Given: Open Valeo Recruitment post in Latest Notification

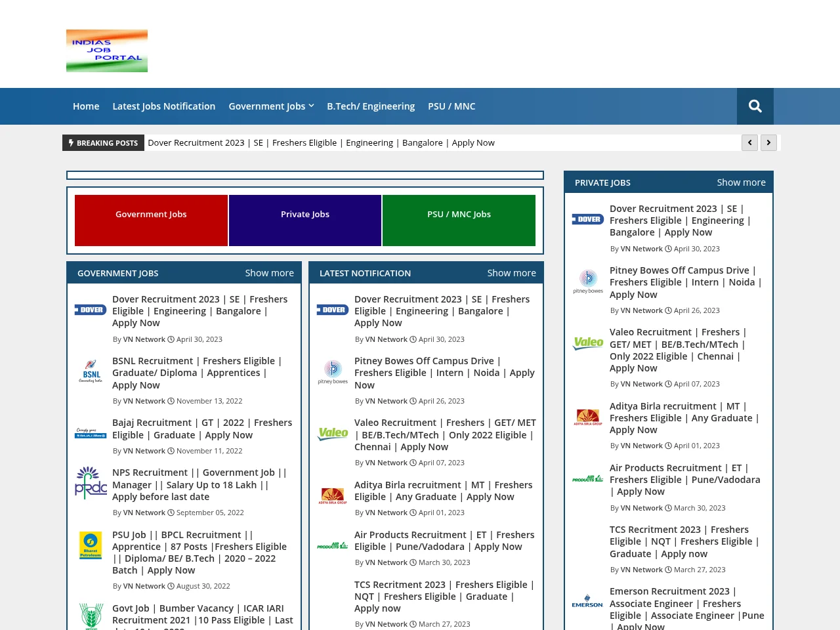Looking at the screenshot, I should (x=445, y=434).
